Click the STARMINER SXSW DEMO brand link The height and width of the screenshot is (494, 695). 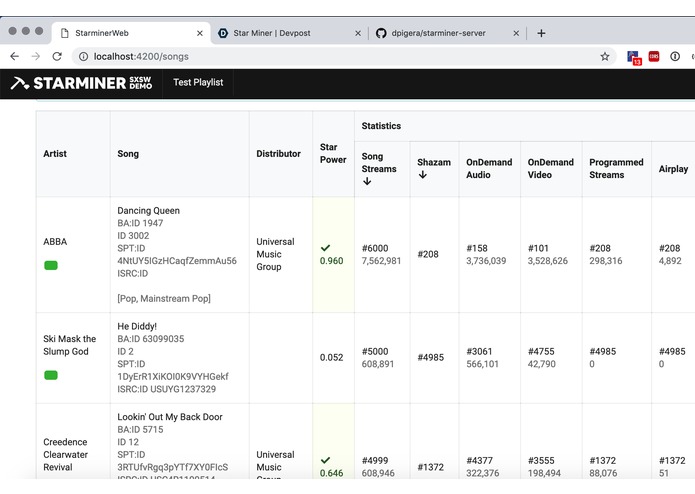coord(82,83)
